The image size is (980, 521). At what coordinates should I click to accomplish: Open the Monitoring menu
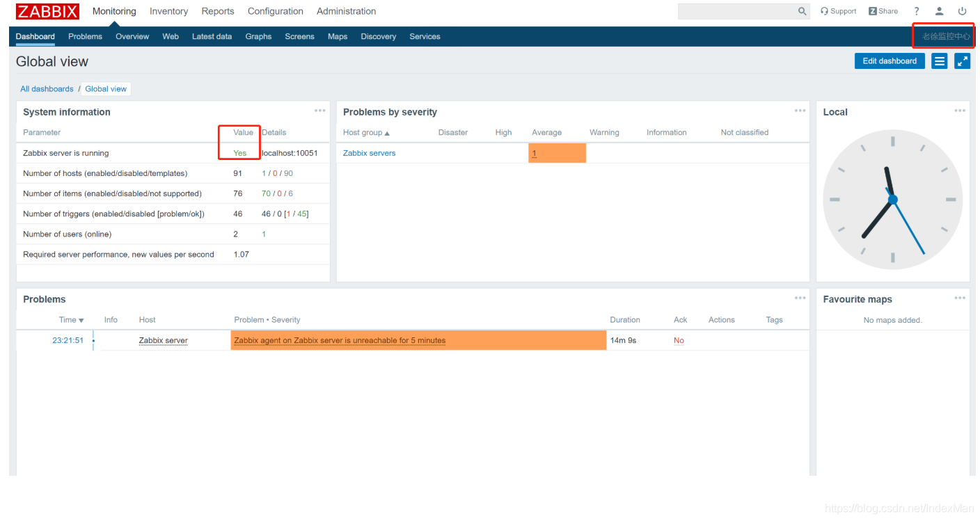(x=114, y=11)
